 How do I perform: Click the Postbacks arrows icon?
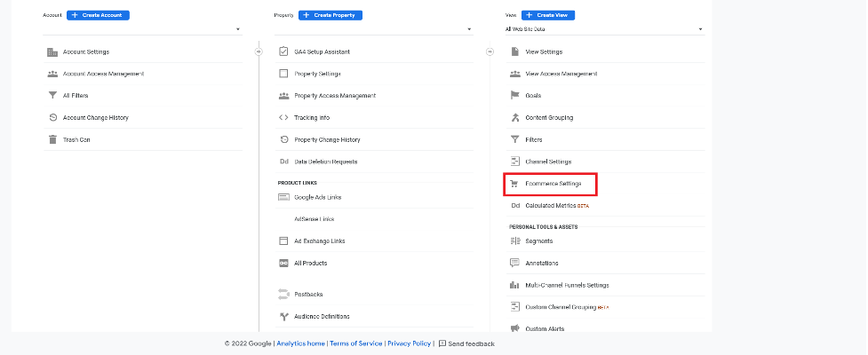[x=284, y=294]
